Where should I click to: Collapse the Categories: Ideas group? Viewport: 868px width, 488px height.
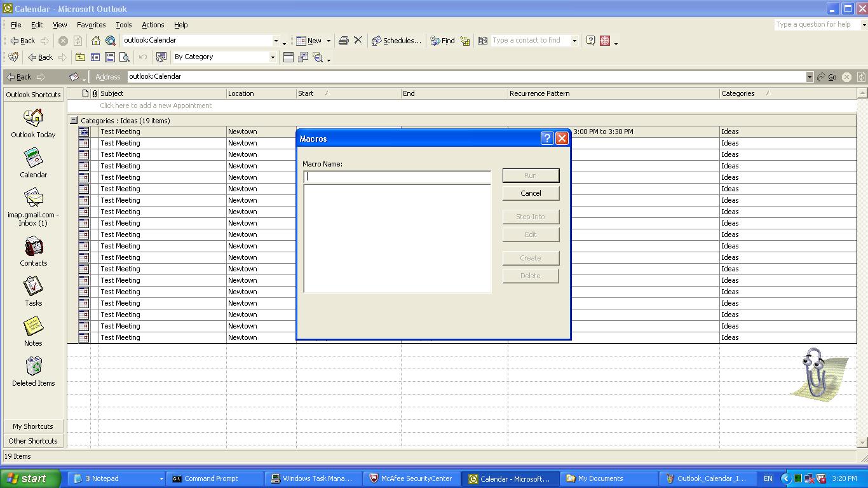[74, 120]
